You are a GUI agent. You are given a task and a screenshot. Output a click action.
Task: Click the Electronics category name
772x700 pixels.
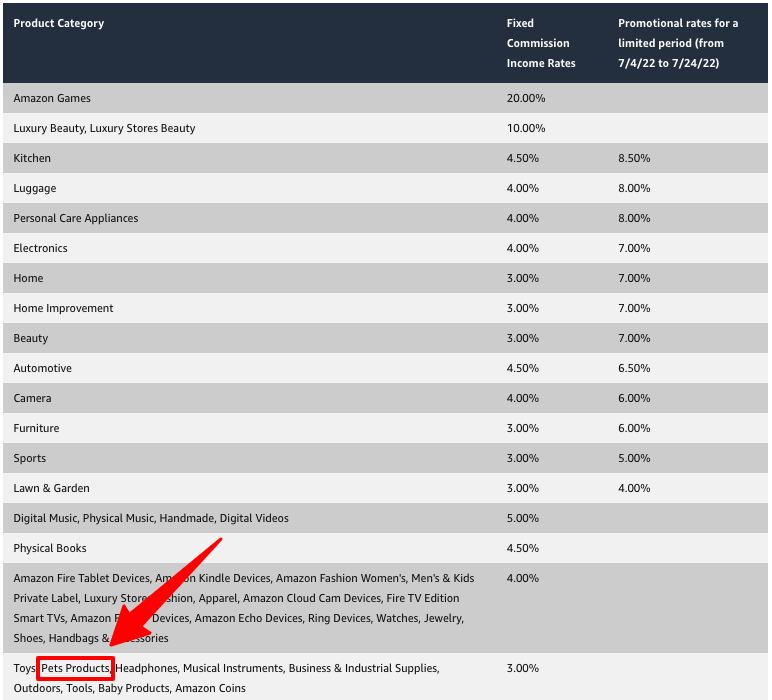coord(41,248)
